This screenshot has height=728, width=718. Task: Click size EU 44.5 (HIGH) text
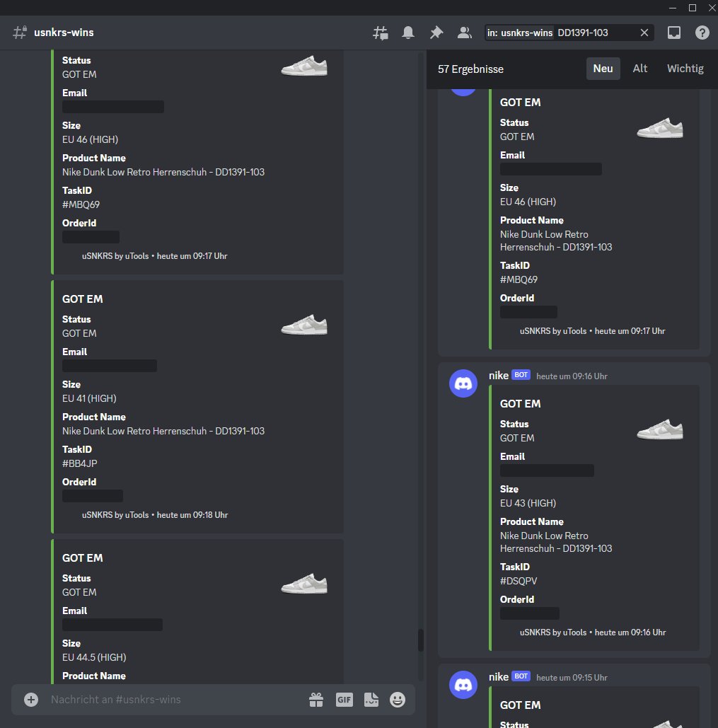click(x=94, y=658)
